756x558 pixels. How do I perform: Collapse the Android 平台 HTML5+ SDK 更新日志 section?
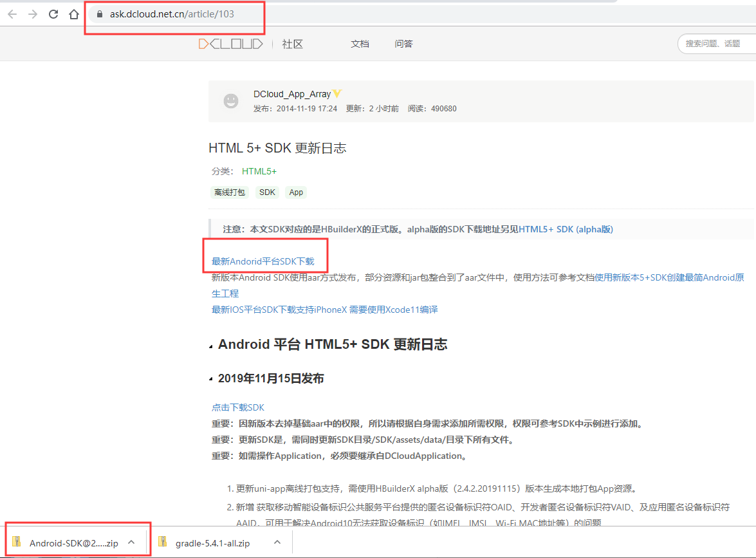point(210,346)
